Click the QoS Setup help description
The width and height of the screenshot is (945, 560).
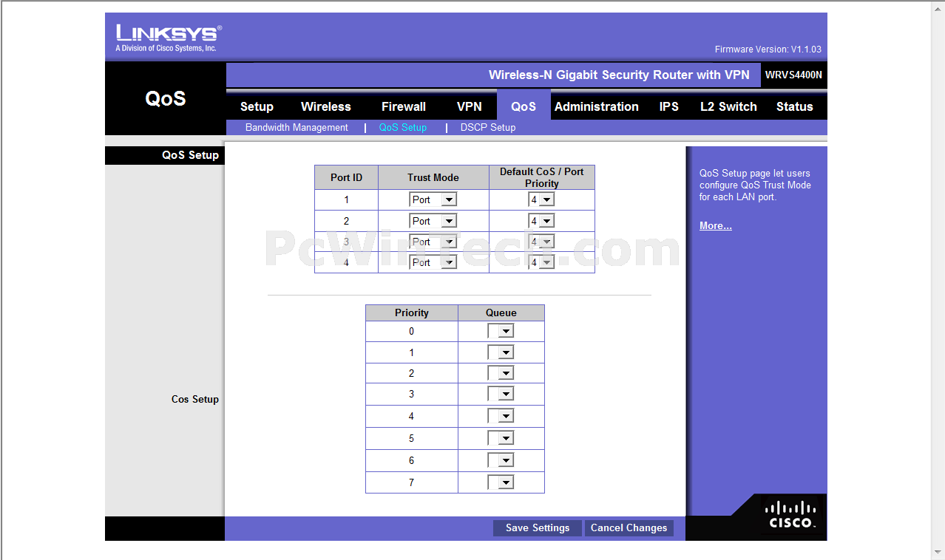tap(755, 185)
